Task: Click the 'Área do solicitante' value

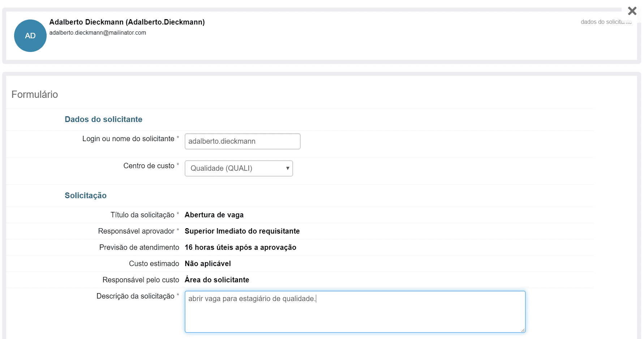Action: coord(217,280)
